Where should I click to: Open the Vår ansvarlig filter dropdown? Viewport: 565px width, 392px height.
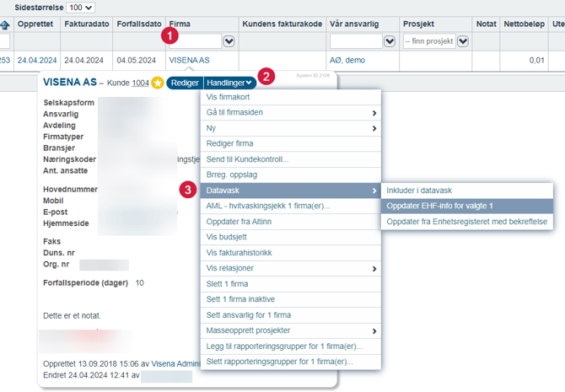(x=389, y=41)
